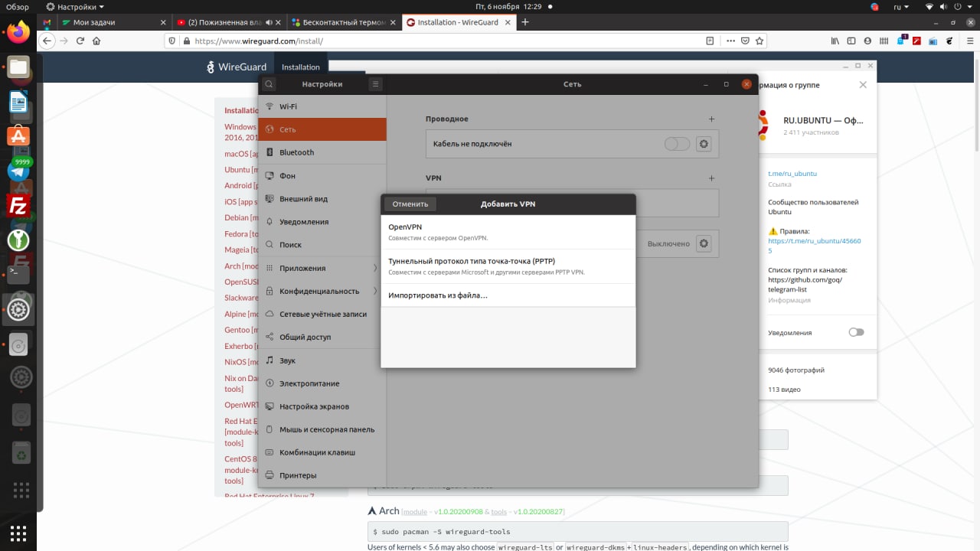The height and width of the screenshot is (551, 980).
Task: Open Сетевые учётные записи panel
Action: (322, 314)
